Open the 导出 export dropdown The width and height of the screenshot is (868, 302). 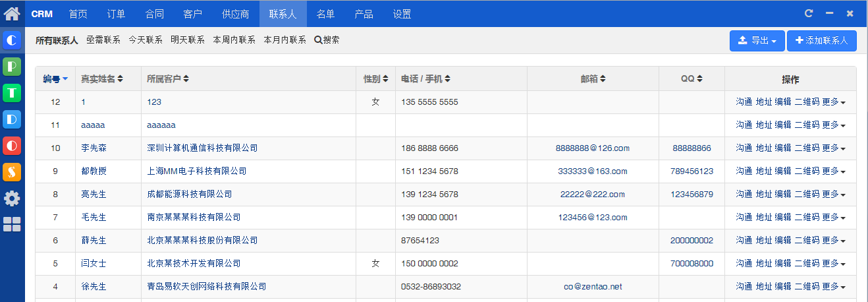757,41
